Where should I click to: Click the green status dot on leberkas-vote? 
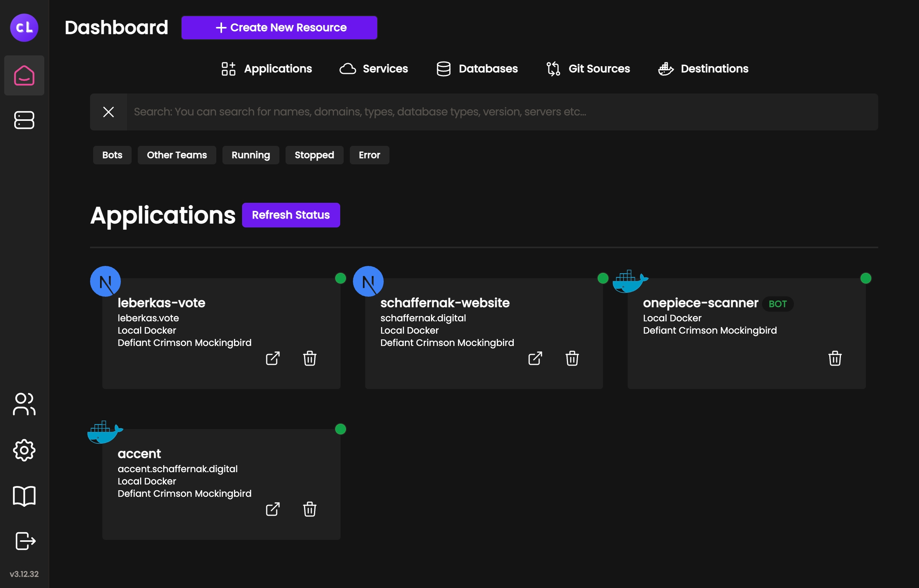pos(341,278)
